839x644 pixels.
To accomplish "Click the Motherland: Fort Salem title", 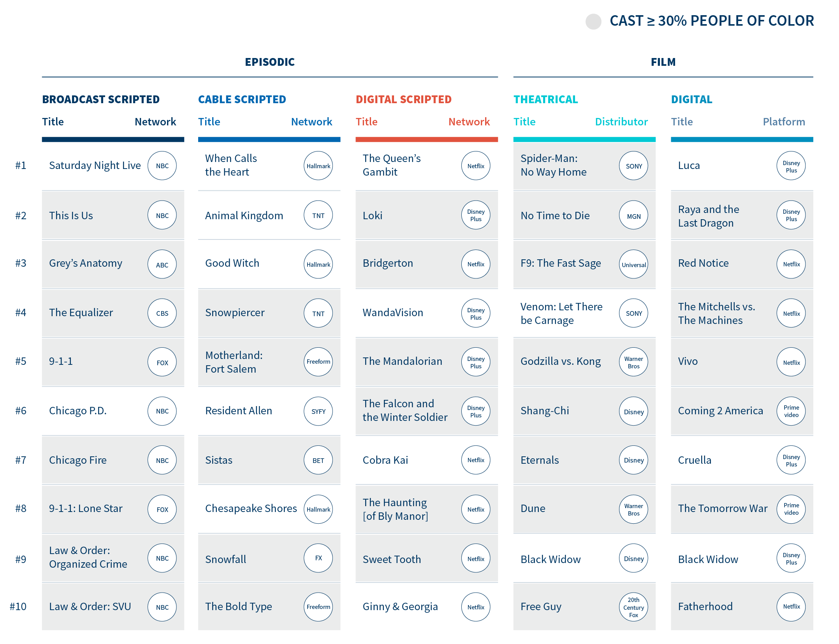I will [x=234, y=362].
